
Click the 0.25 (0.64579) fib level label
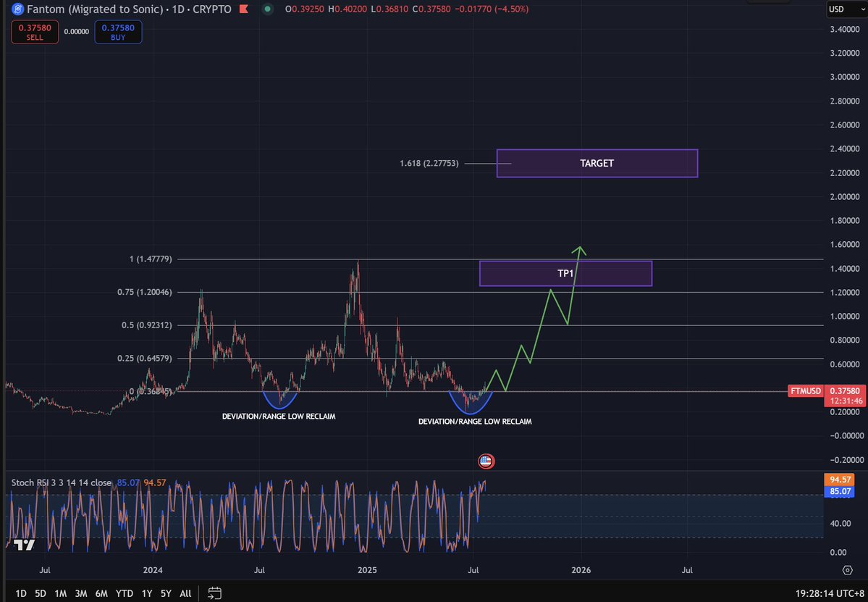[x=145, y=359]
